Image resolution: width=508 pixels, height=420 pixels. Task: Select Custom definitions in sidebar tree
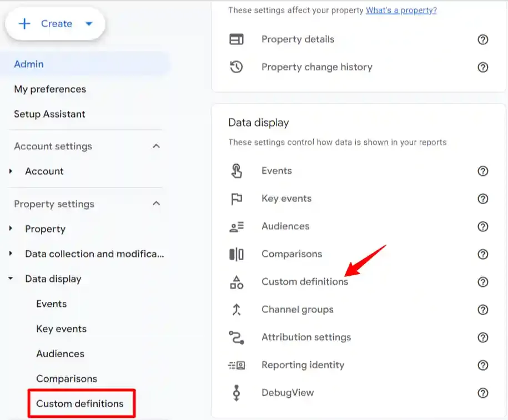point(80,403)
